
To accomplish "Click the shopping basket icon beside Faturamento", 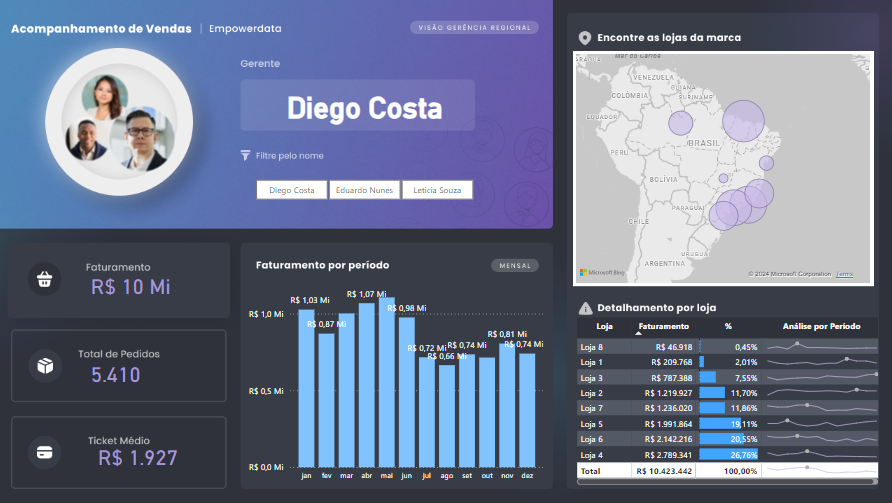I will [44, 280].
